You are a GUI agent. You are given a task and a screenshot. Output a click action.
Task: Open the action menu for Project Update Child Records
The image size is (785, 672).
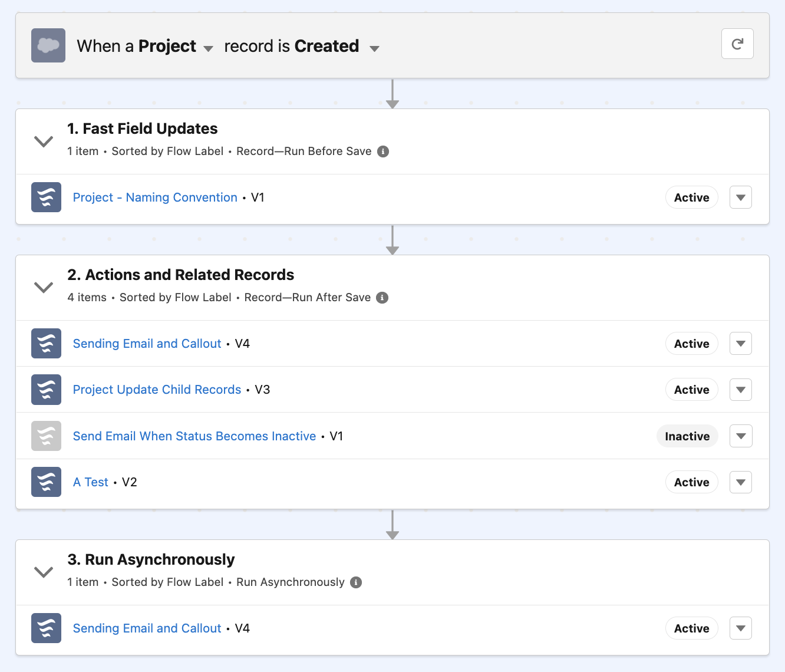[x=741, y=390]
